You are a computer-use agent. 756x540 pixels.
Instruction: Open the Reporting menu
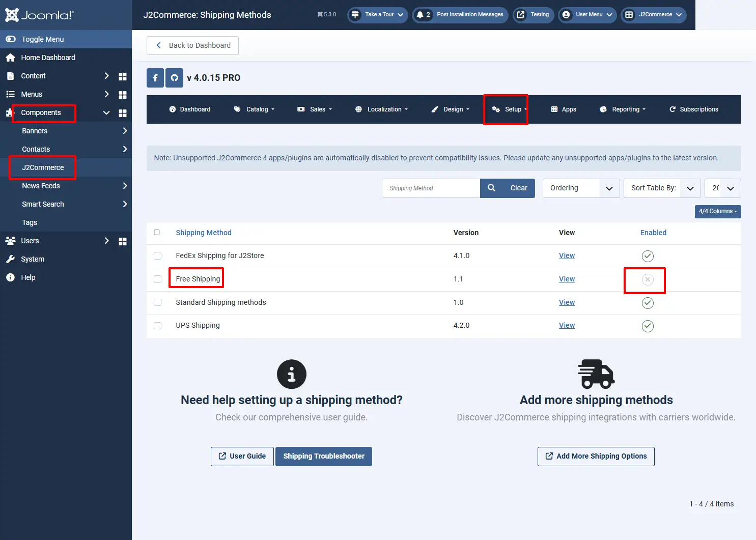coord(623,109)
